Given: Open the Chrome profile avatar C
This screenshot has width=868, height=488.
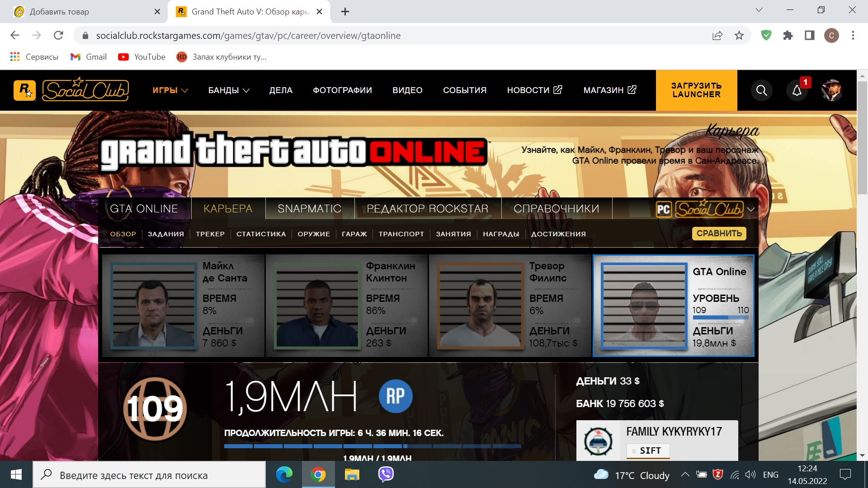Looking at the screenshot, I should point(831,35).
